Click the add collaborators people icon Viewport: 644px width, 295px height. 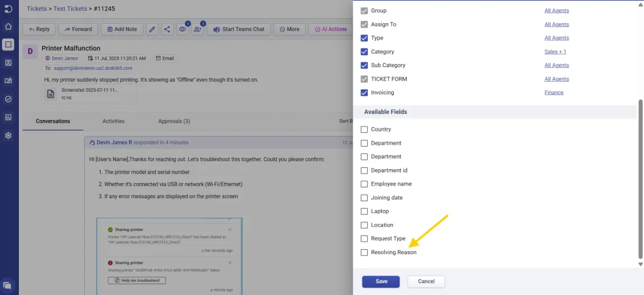(x=198, y=29)
